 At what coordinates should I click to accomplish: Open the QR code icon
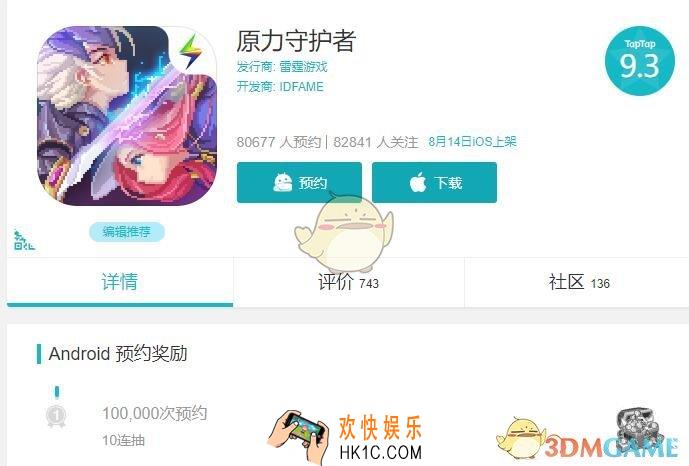[x=24, y=241]
